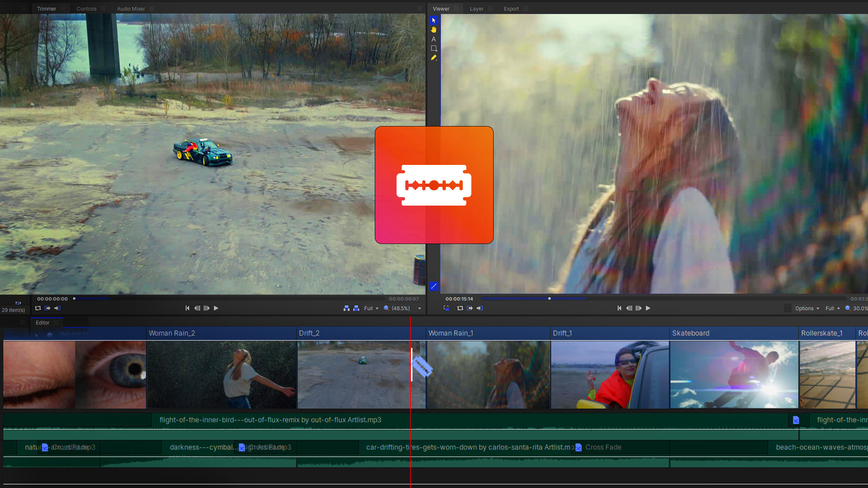Open Viewer tab panel menu icon
Viewport: 868px width, 488px height.
pyautogui.click(x=456, y=9)
